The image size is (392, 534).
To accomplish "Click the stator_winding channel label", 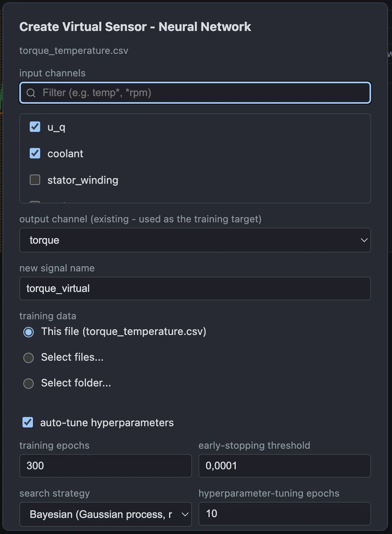I will click(x=83, y=180).
